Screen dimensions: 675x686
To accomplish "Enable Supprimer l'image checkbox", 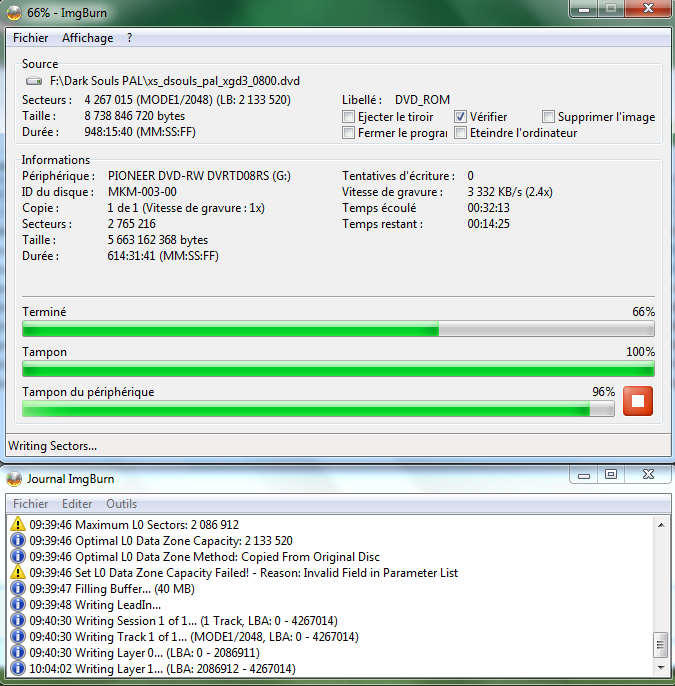I will [548, 117].
